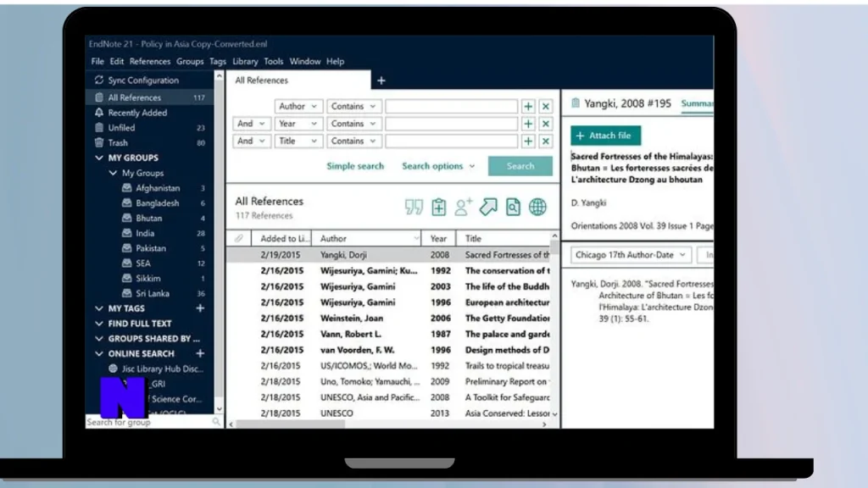Select All References in sidebar
This screenshot has height=488, width=868.
tap(149, 97)
